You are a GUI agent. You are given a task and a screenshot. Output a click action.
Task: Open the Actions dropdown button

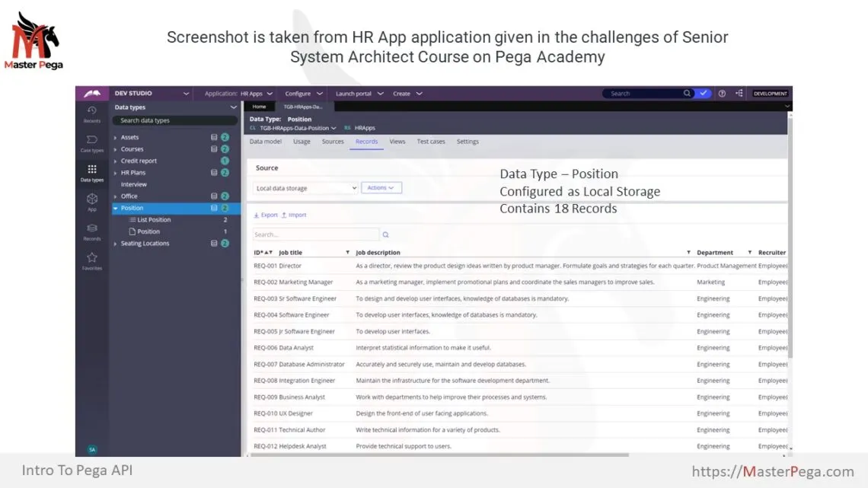pos(381,188)
